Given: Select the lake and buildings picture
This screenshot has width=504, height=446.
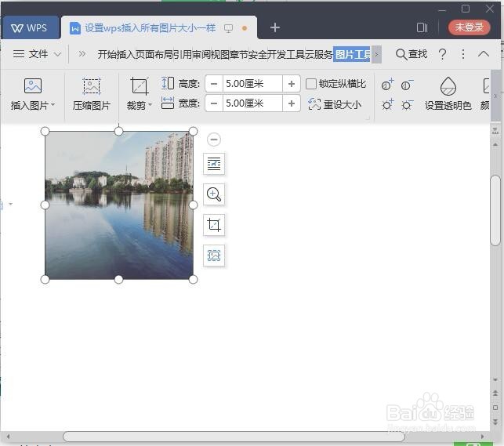Looking at the screenshot, I should (x=119, y=205).
